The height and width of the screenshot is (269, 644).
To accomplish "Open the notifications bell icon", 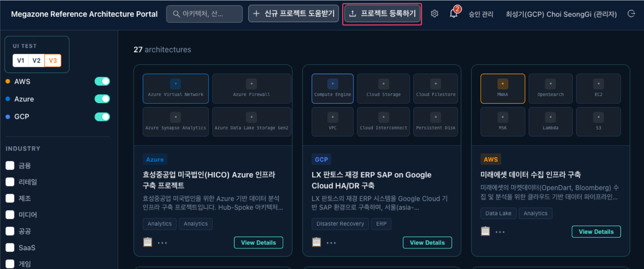I will tap(454, 14).
